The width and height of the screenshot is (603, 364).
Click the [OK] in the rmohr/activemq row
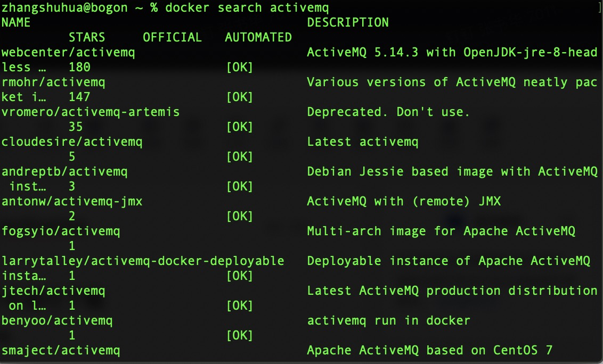[240, 97]
